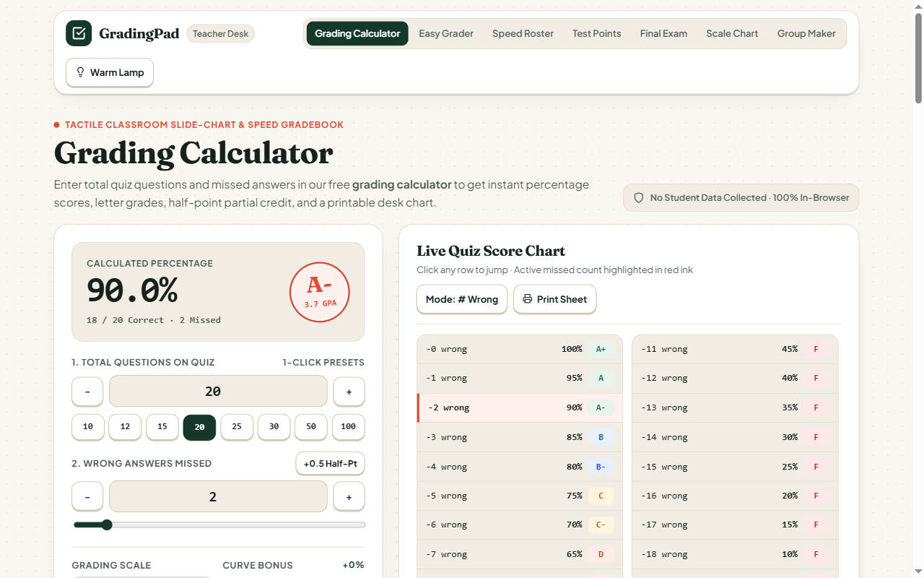Click the GradingPad checkmark logo icon

pyautogui.click(x=79, y=33)
